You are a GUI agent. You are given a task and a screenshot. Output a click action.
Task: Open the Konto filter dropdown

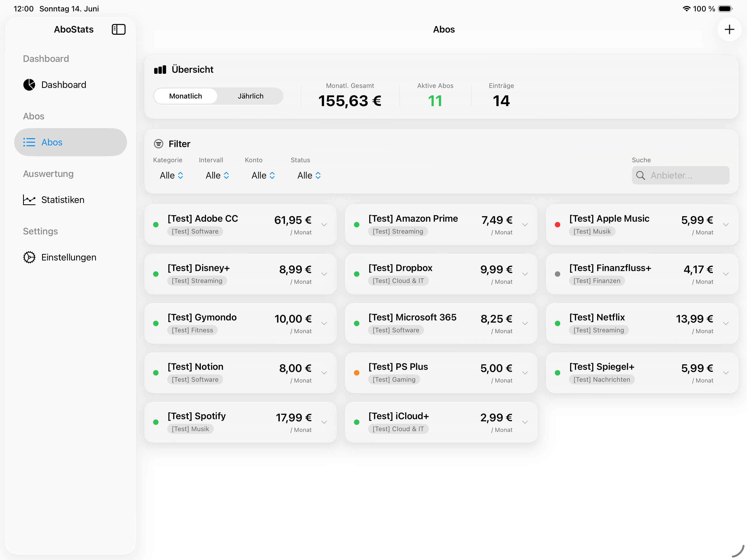(263, 175)
